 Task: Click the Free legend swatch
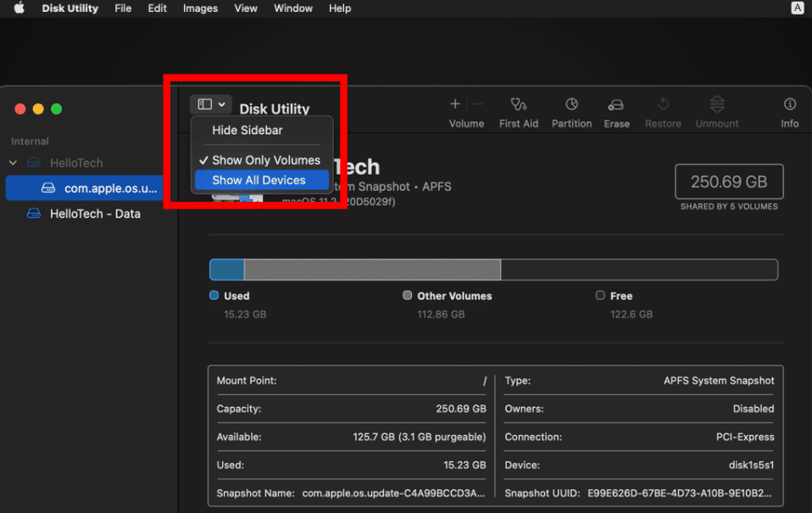[600, 295]
